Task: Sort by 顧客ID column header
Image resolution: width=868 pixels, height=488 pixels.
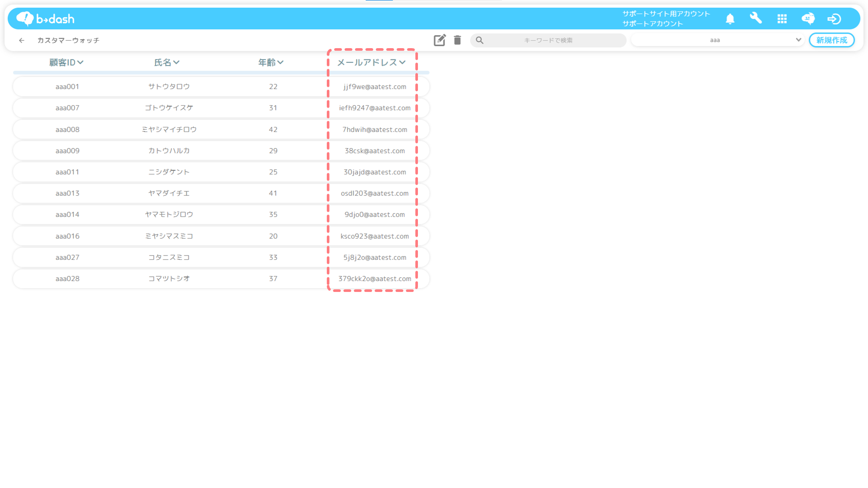Action: 66,62
